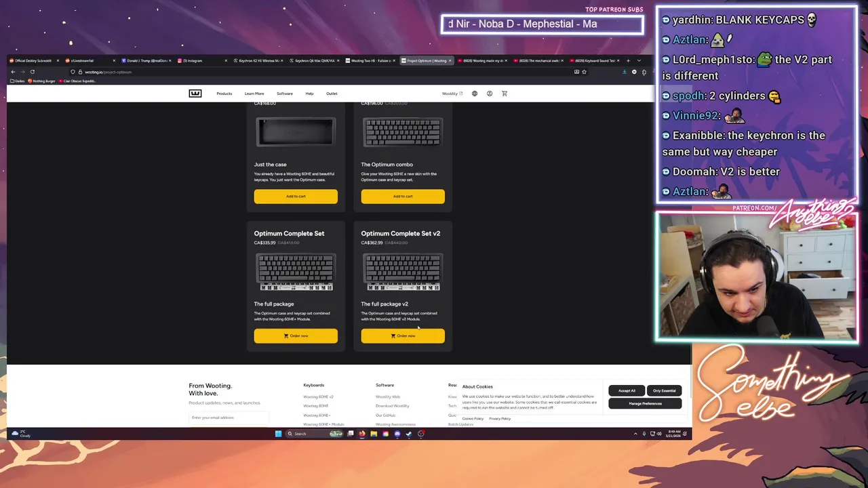Select the Optimum Complete Set keyboard image
868x488 pixels.
coord(296,272)
